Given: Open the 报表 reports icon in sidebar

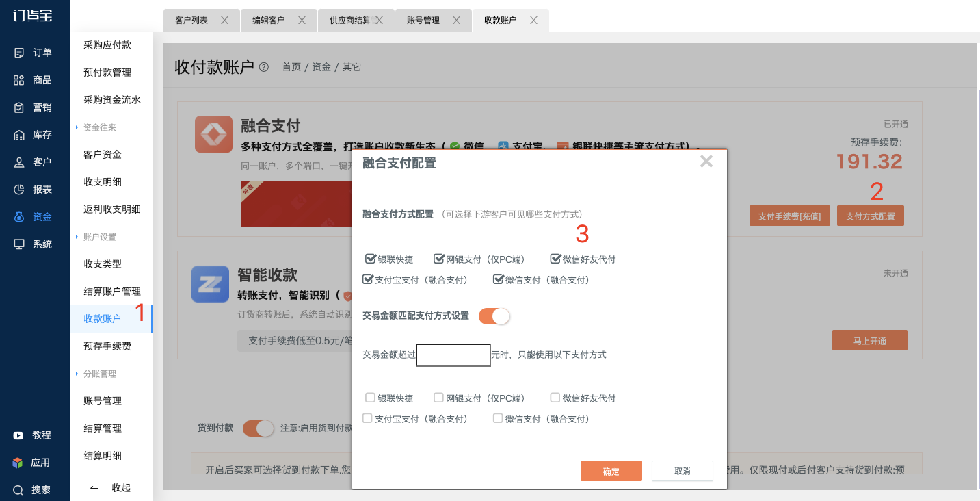Looking at the screenshot, I should (x=19, y=190).
